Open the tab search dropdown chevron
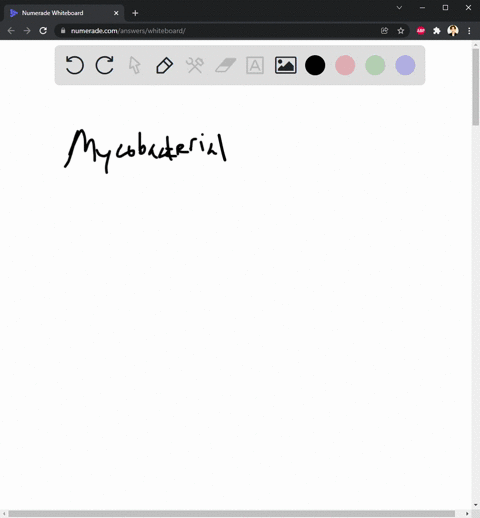 (x=399, y=7)
